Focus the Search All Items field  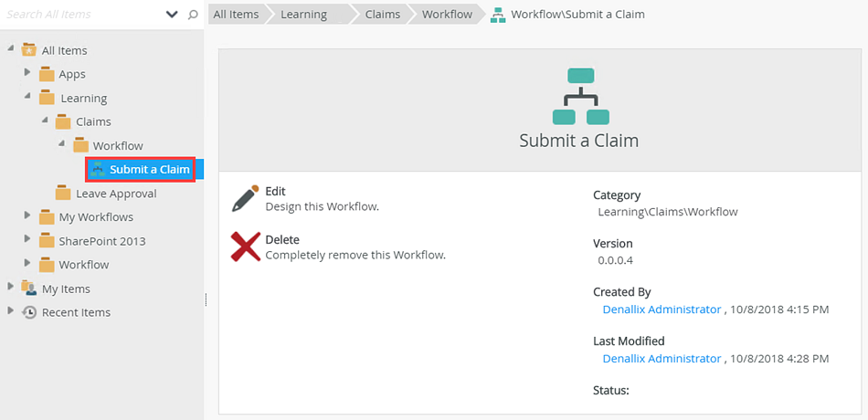click(83, 15)
